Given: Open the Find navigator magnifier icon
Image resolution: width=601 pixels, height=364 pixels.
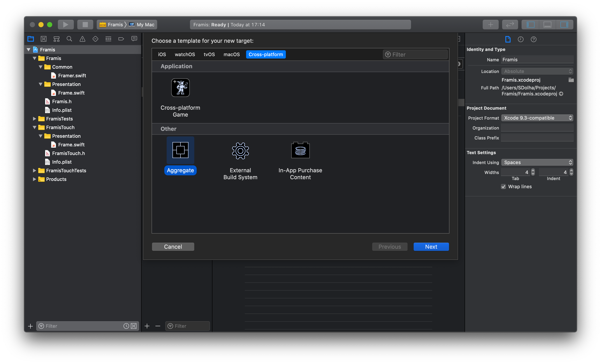Looking at the screenshot, I should pyautogui.click(x=69, y=39).
